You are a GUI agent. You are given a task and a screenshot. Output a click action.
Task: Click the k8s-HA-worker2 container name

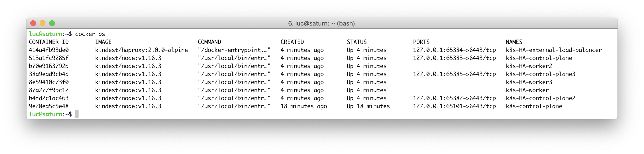tap(529, 66)
